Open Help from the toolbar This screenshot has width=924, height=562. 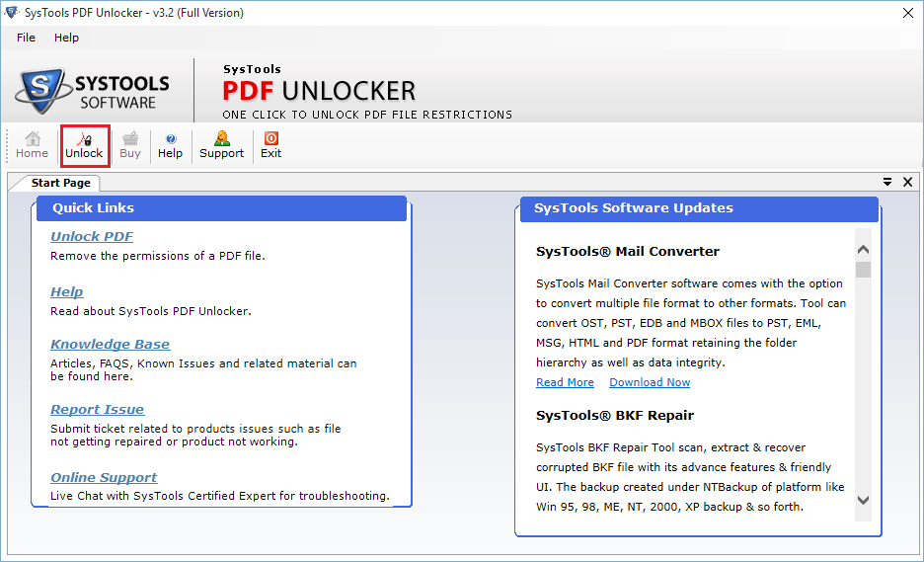click(170, 145)
